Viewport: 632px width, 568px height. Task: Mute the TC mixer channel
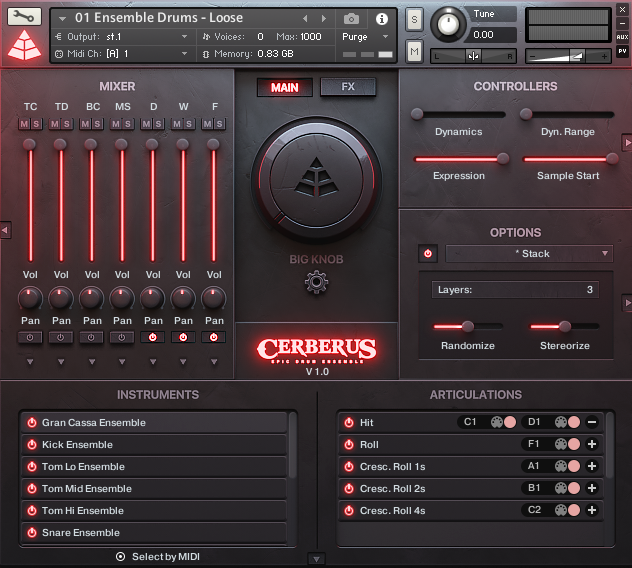24,124
